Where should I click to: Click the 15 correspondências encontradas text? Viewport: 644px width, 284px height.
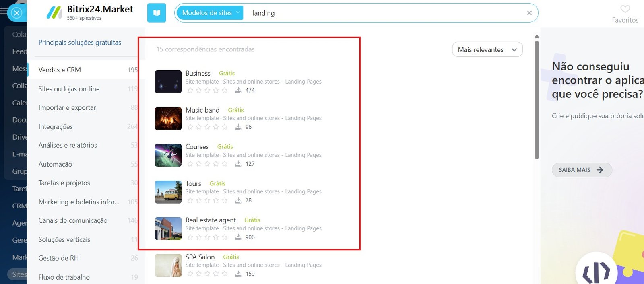pyautogui.click(x=205, y=49)
